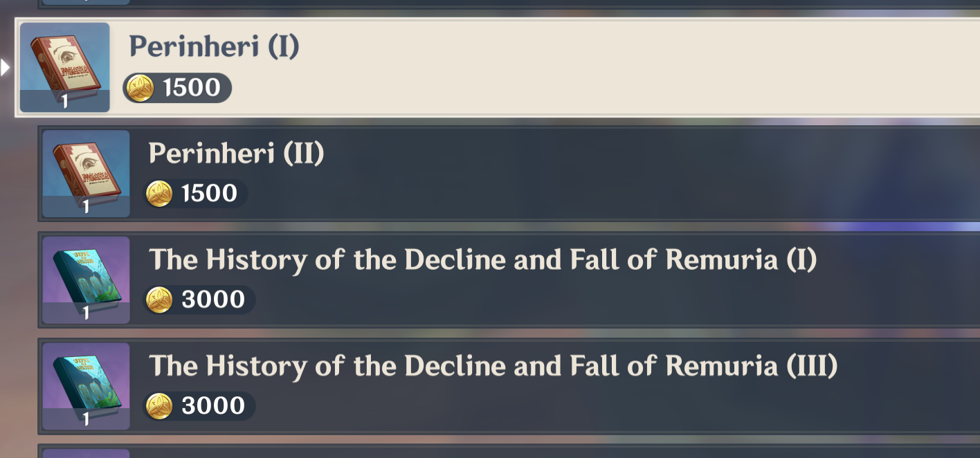Click the Perinheri (II) red book icon
Viewport: 980px width, 458px height.
pos(86,173)
